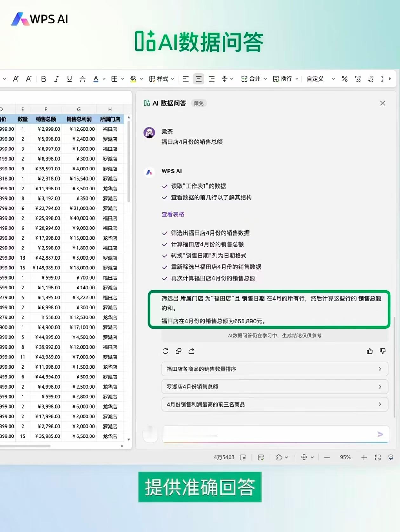This screenshot has height=532, width=400.
Task: Copy the AI answer
Action: click(178, 351)
